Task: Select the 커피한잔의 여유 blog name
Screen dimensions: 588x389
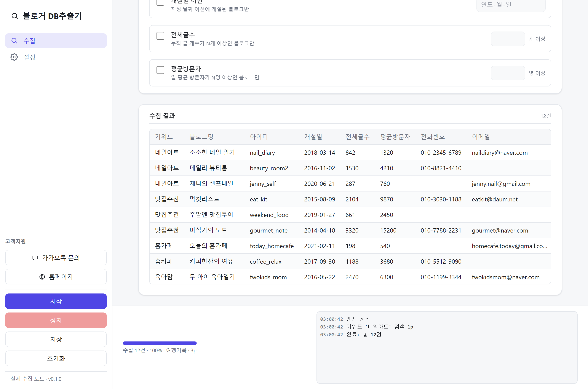Action: point(211,261)
